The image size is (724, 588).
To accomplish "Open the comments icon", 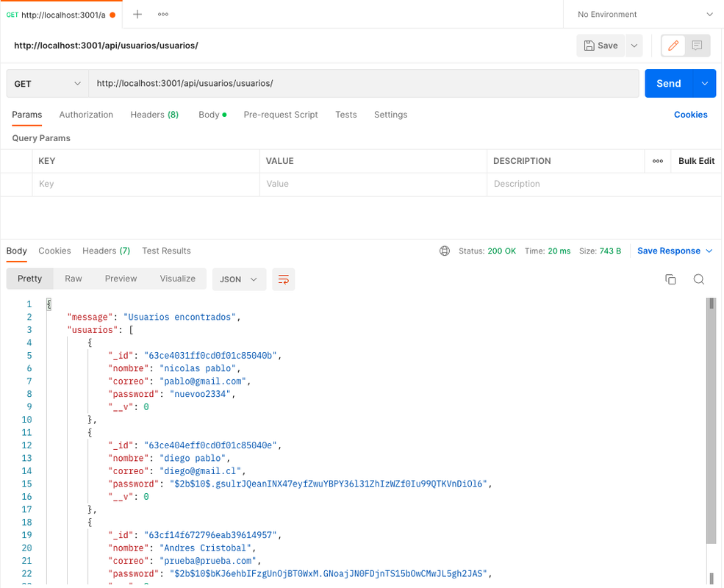I will tap(697, 46).
